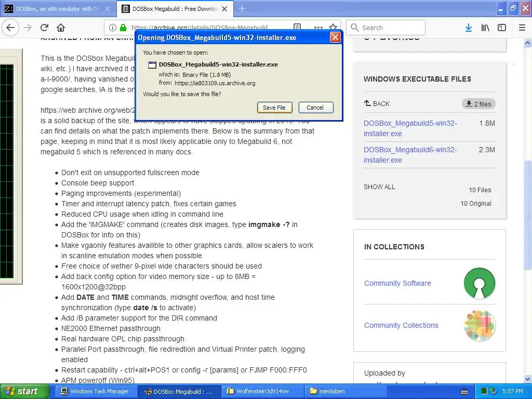Viewport: 532px width, 399px height.
Task: Show sidebars using the sidebar icon
Action: [x=502, y=28]
